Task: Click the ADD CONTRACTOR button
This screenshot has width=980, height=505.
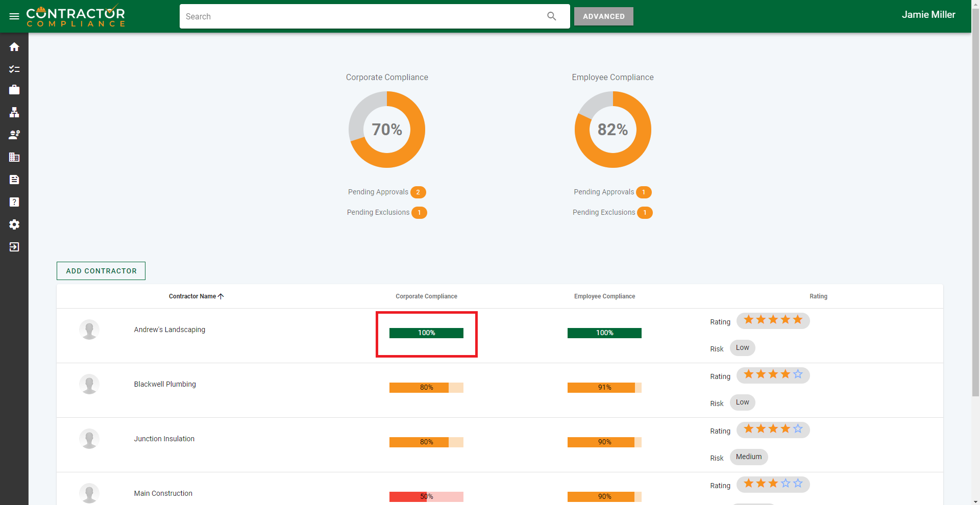Action: pos(101,271)
